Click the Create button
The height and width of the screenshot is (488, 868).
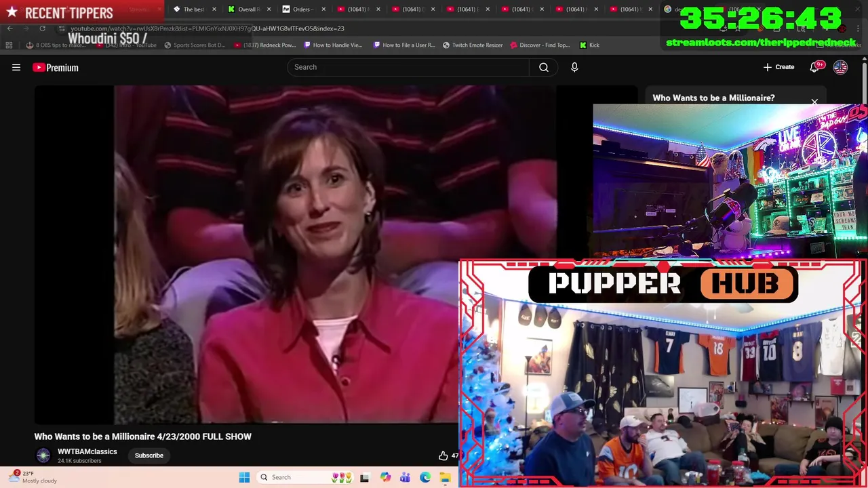click(778, 67)
